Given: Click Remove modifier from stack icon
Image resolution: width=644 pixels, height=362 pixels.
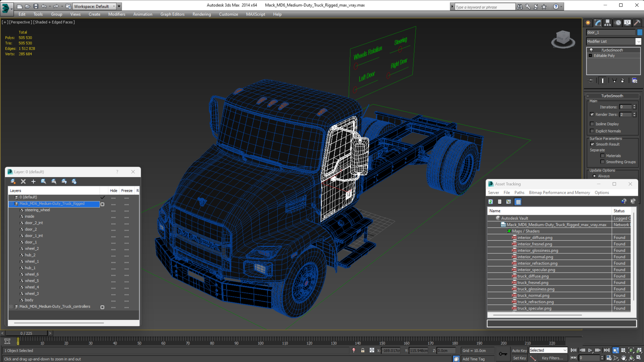Looking at the screenshot, I should coord(623,81).
